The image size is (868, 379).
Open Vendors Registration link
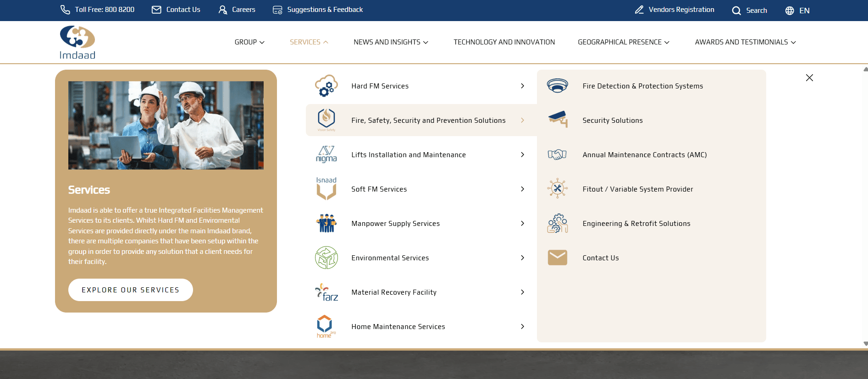[x=674, y=10]
